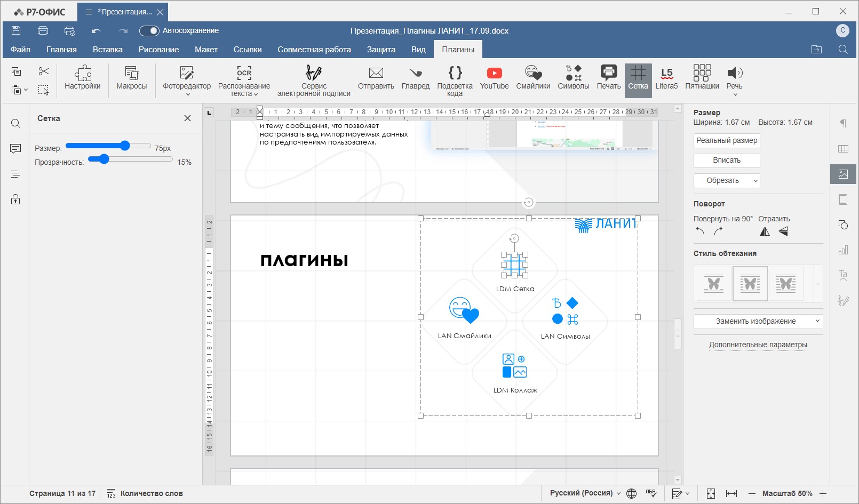Open the Русский (Россия) language selector
The width and height of the screenshot is (859, 504).
point(585,493)
